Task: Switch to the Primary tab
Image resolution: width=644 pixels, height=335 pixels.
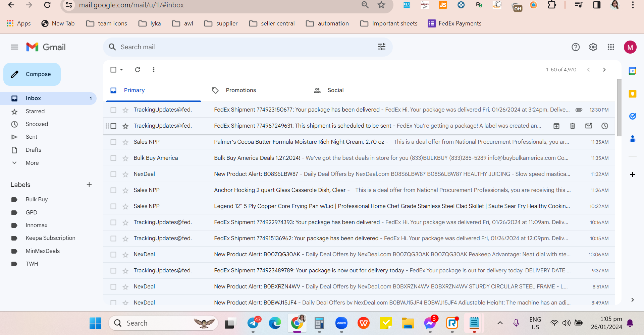Action: (154, 90)
